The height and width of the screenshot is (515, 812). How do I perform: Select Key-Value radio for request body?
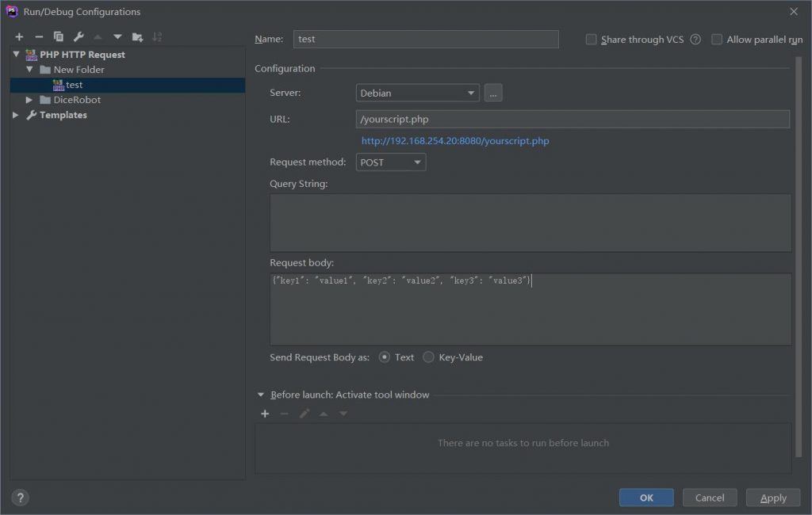coord(428,357)
